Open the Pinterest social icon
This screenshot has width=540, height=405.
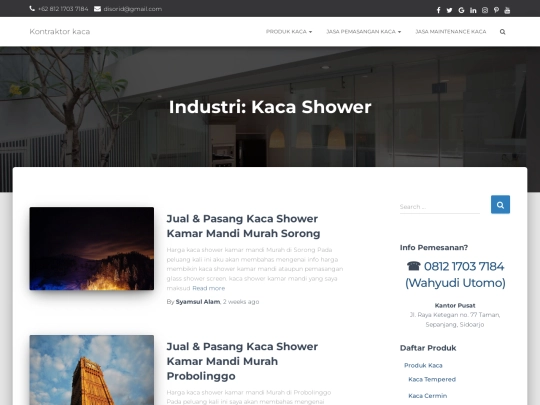point(496,10)
